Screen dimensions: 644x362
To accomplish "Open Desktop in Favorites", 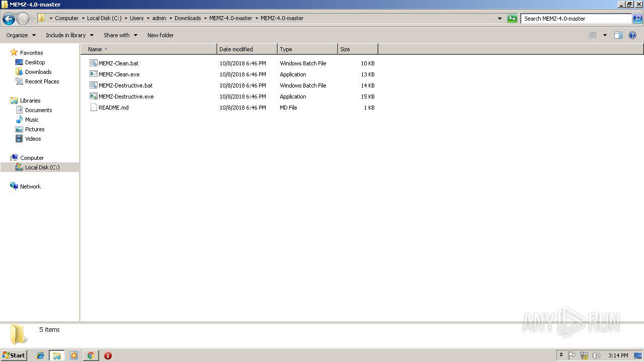I will 35,62.
